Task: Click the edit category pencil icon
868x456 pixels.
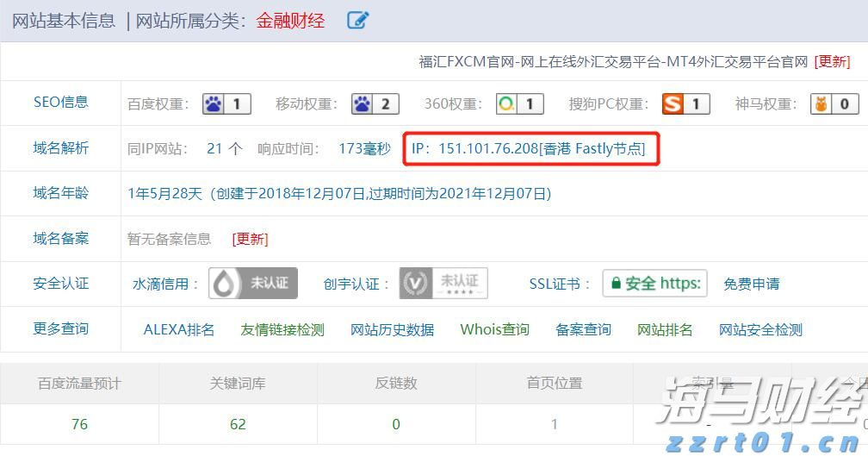Action: point(357,21)
